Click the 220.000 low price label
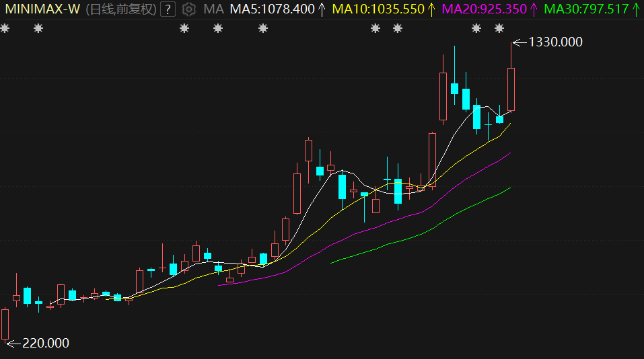This screenshot has height=359, width=644. (x=46, y=343)
